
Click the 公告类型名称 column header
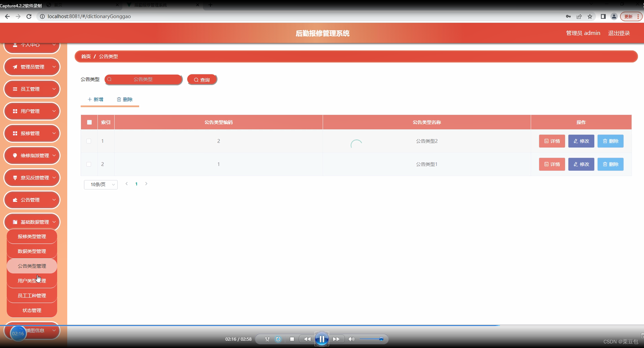click(x=427, y=122)
